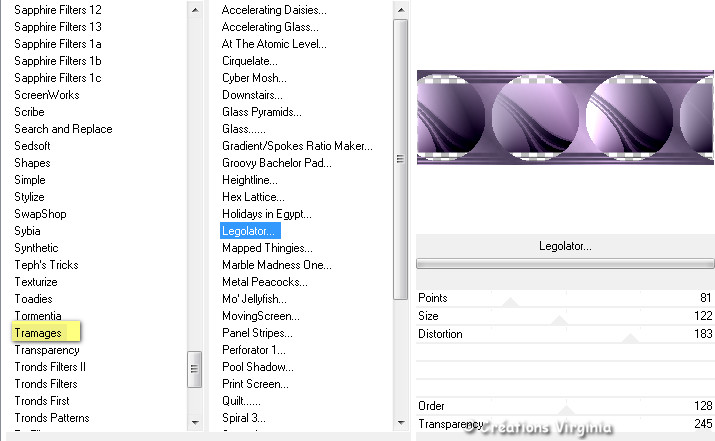Choose Tronds Filters II category
The image size is (715, 441).
click(x=50, y=367)
